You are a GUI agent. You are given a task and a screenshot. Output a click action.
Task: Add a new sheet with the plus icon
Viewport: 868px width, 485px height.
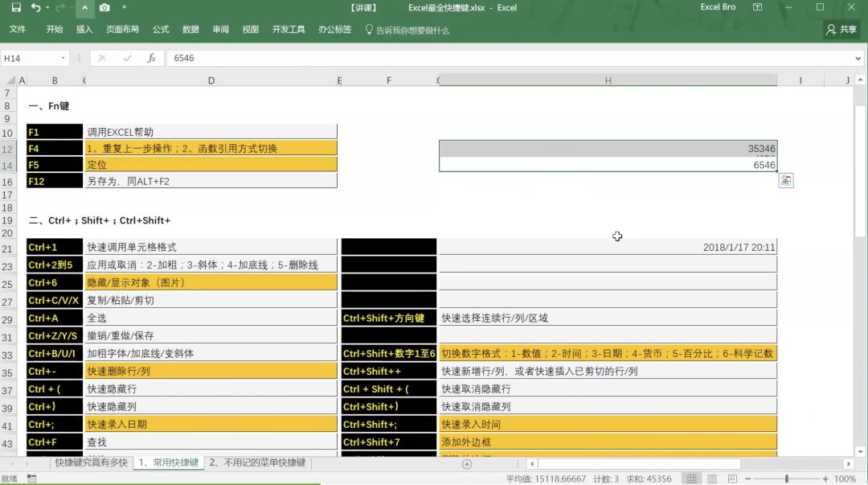[x=467, y=464]
